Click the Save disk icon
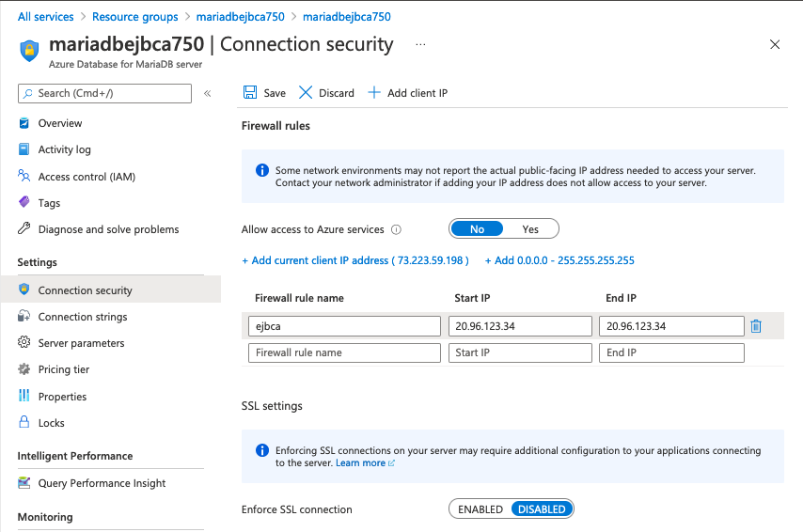 tap(250, 92)
